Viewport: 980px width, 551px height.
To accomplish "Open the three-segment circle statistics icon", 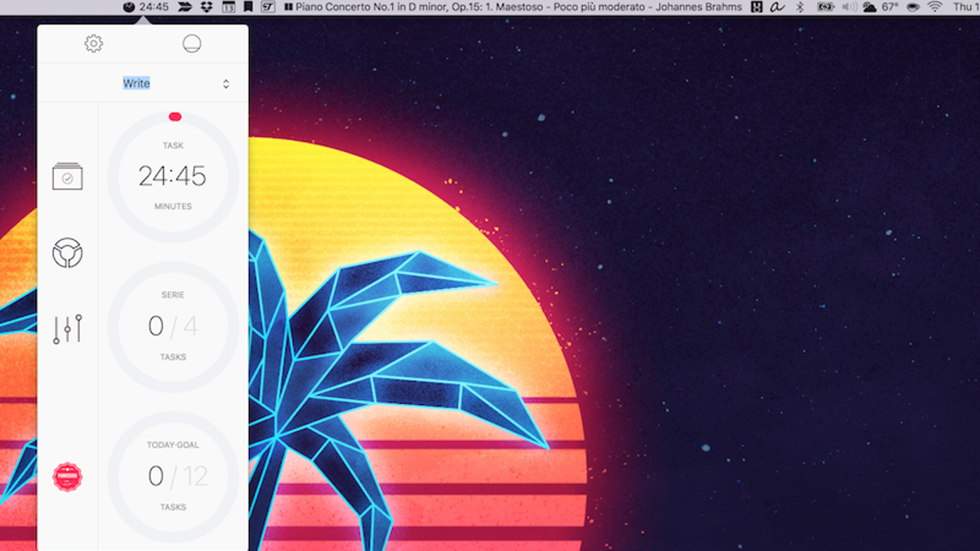I will (68, 253).
